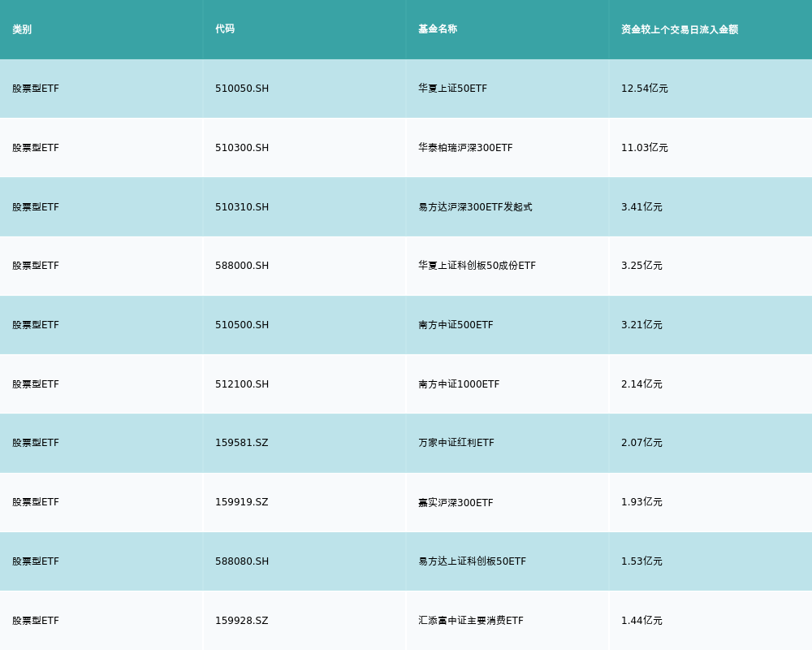Select code 588080.SH
Viewport: 812px width, 650px height.
pyautogui.click(x=242, y=561)
